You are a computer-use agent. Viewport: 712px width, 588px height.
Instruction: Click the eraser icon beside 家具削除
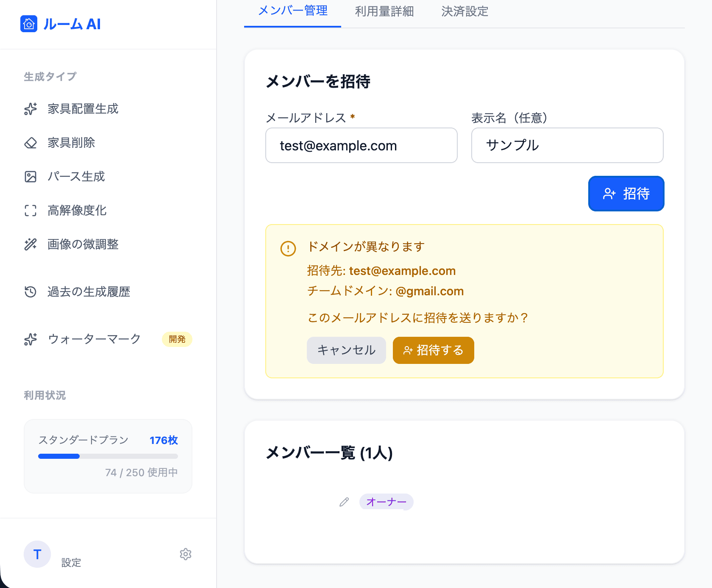31,143
